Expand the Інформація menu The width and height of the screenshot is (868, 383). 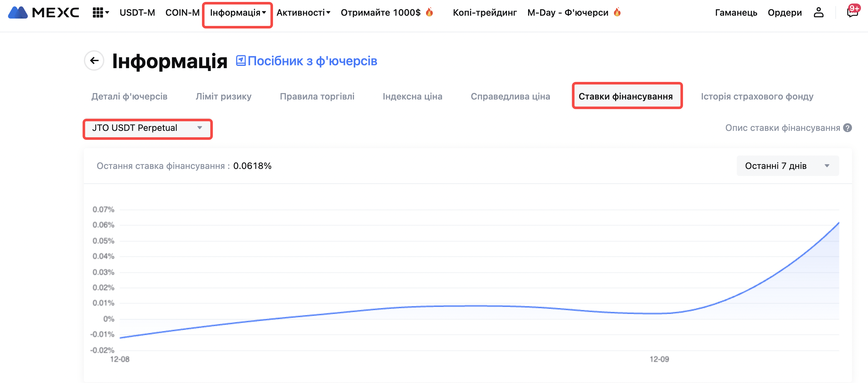237,13
